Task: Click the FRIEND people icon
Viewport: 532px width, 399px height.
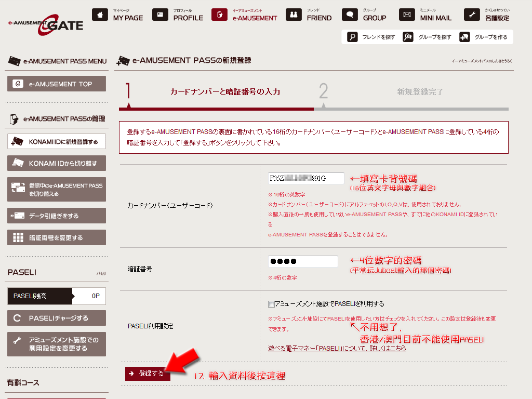Action: click(x=294, y=15)
